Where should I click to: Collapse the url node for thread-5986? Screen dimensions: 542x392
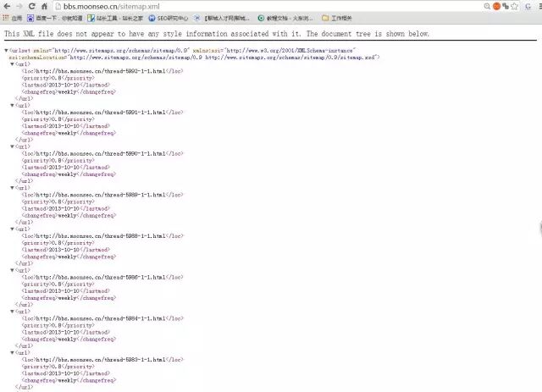(12, 270)
